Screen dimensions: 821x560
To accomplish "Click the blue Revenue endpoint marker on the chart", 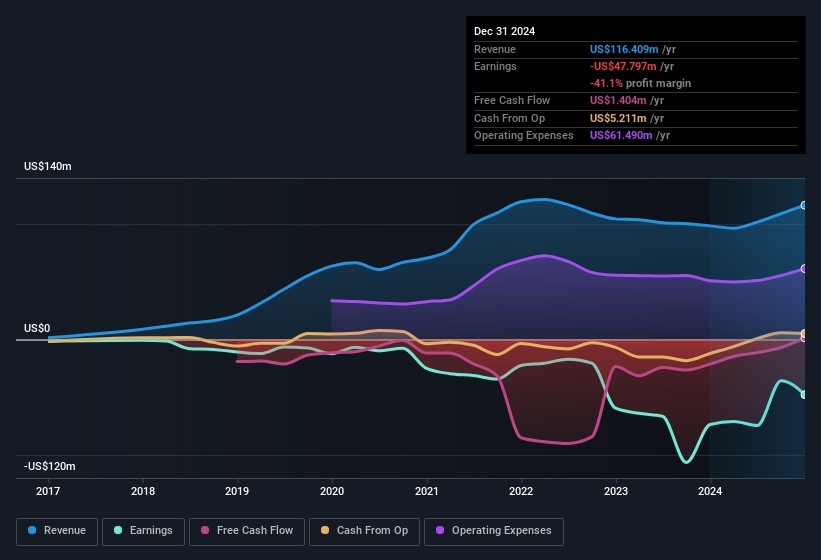I will point(803,206).
